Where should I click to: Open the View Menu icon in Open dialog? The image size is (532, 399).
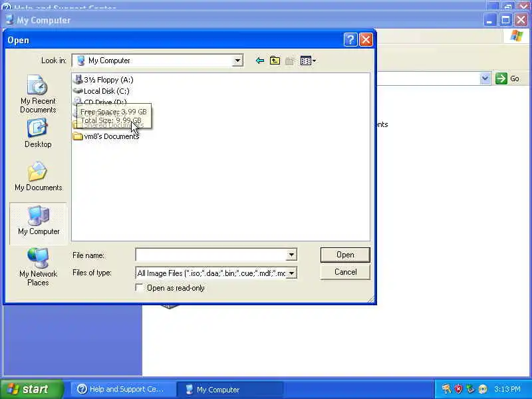click(308, 61)
